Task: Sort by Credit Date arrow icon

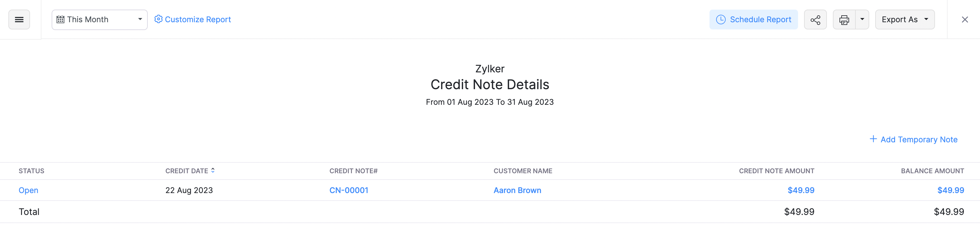Action: pos(213,171)
